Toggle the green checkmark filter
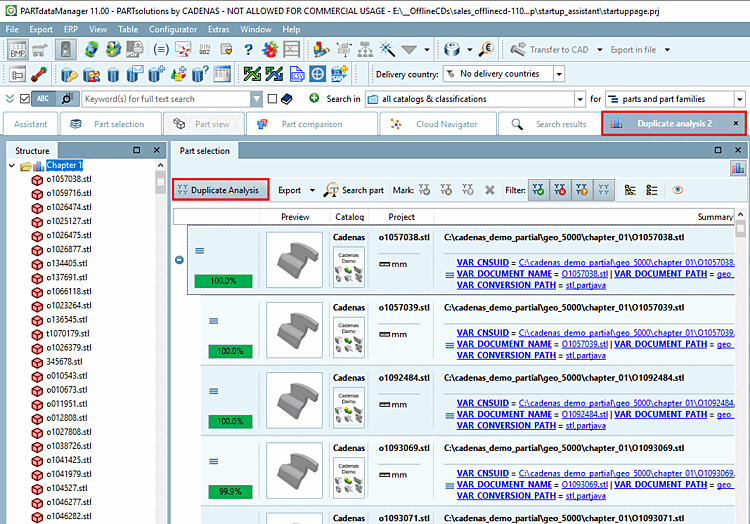This screenshot has height=524, width=750. pyautogui.click(x=539, y=190)
